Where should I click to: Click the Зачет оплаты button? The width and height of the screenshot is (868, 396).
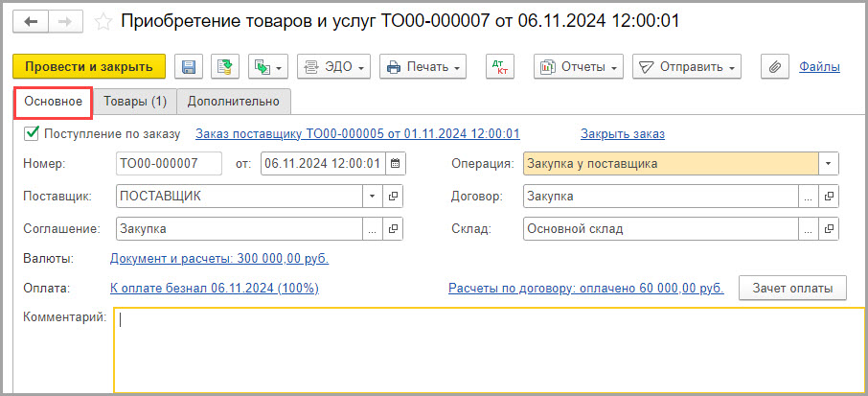(792, 289)
